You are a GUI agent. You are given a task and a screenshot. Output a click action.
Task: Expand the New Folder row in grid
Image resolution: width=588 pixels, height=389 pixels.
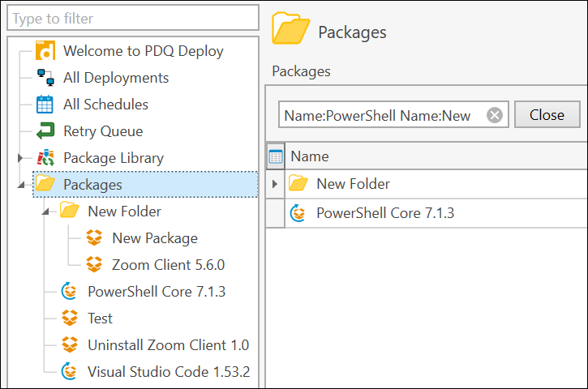[275, 185]
